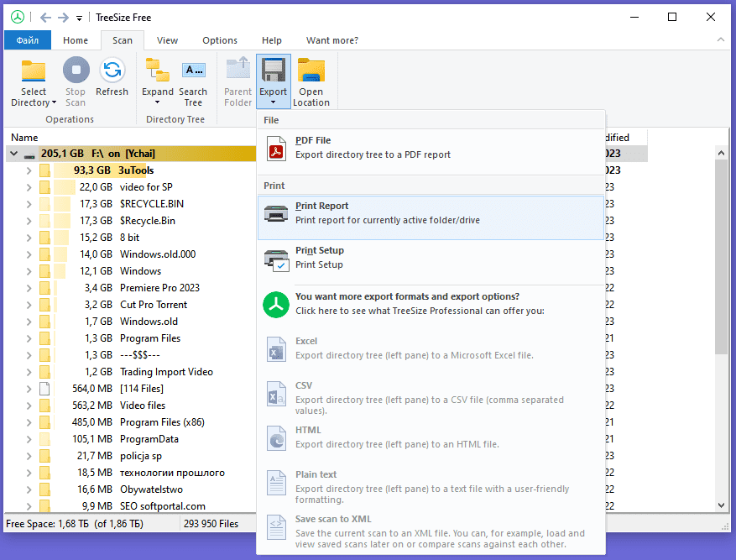Expand the Program Files (x86) folder
736x560 pixels.
click(x=29, y=422)
